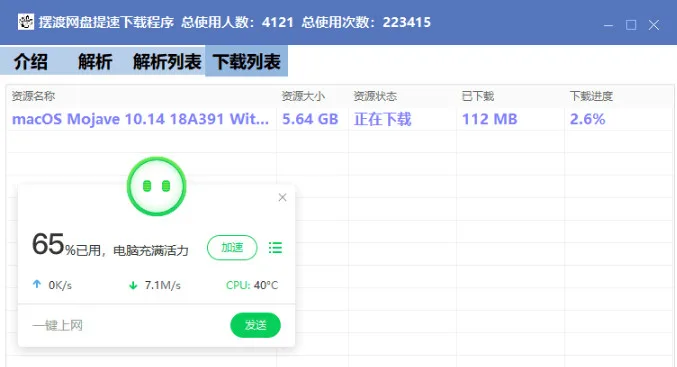Click the 资源名称 column header

tap(33, 96)
